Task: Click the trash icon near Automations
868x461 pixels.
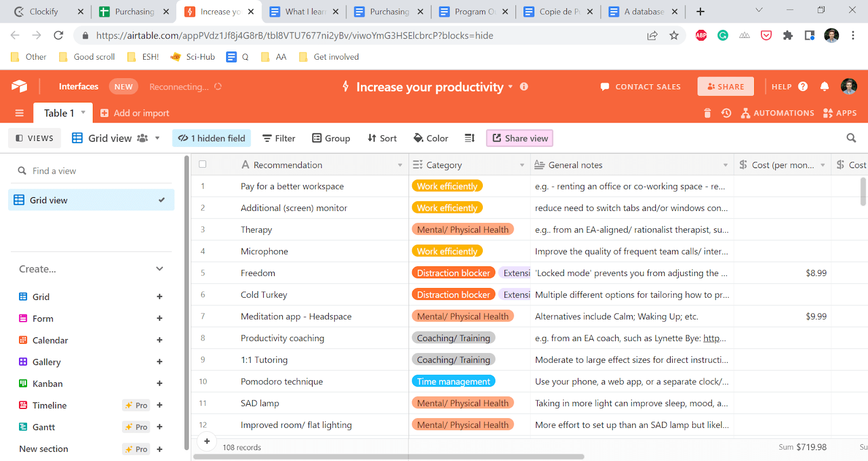Action: coord(707,113)
